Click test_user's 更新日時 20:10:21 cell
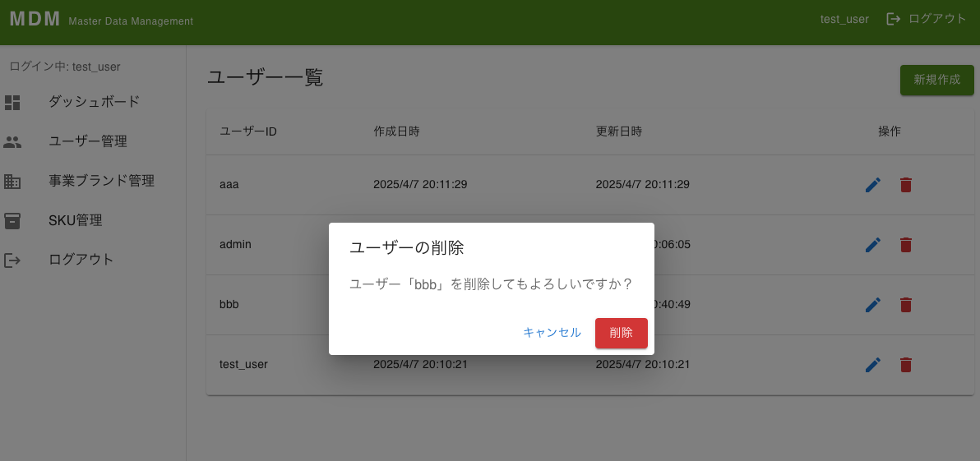 click(642, 364)
